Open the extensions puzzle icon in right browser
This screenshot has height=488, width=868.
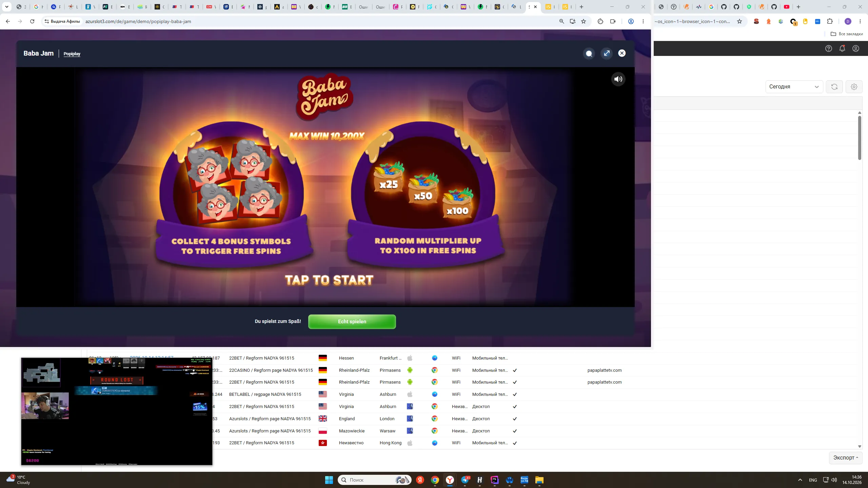click(x=830, y=21)
